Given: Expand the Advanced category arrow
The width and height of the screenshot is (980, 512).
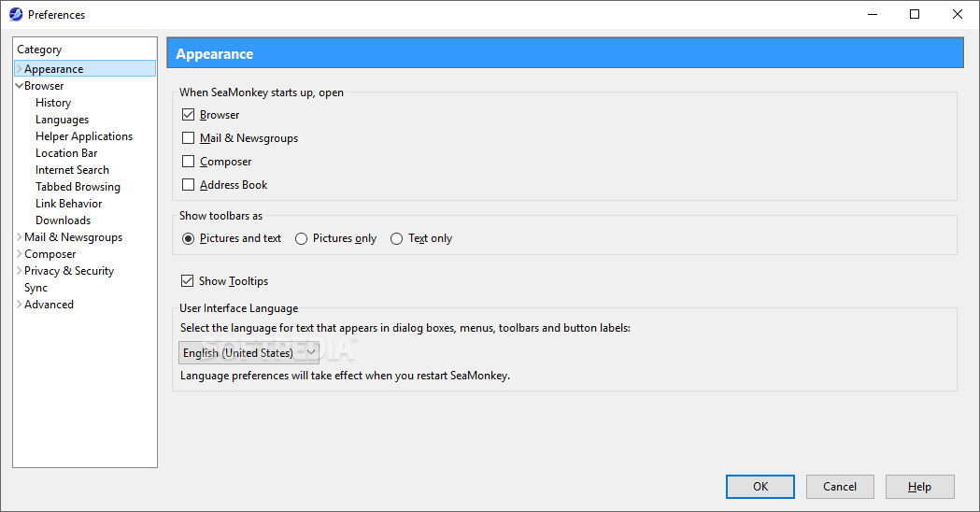Looking at the screenshot, I should pos(20,305).
